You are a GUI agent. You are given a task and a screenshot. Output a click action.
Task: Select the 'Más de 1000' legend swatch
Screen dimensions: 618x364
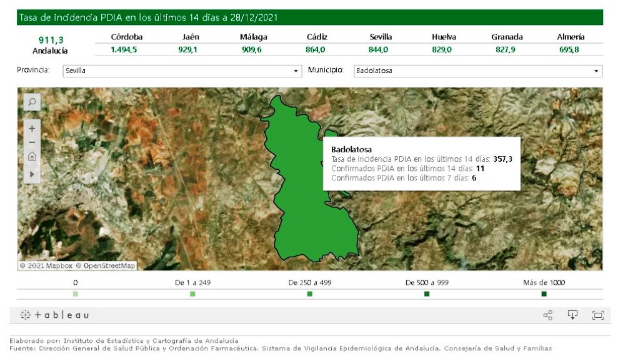(544, 293)
